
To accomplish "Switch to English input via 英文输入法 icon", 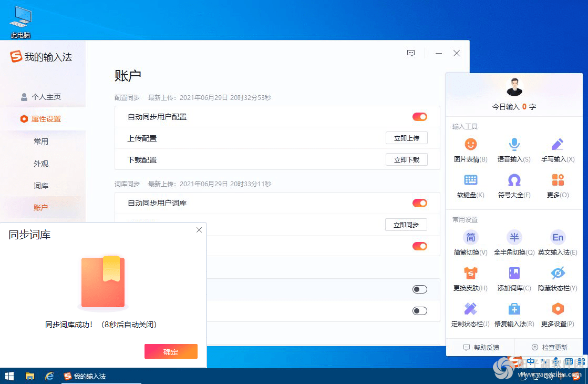I will tap(557, 243).
